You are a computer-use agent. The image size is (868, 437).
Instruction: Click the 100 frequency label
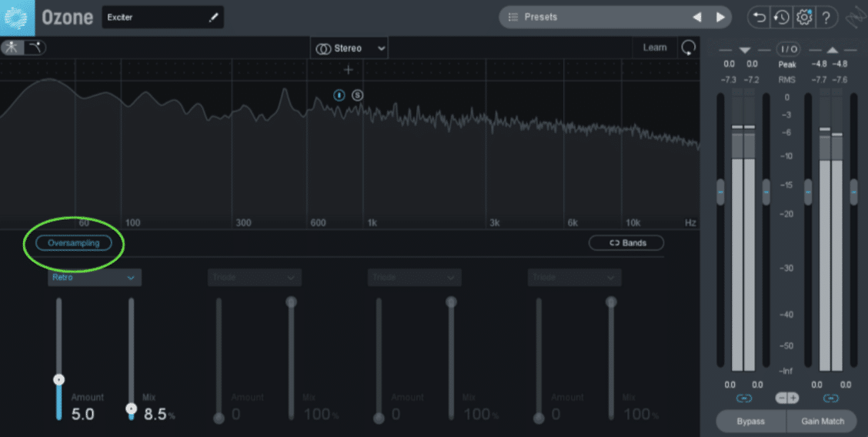[133, 223]
